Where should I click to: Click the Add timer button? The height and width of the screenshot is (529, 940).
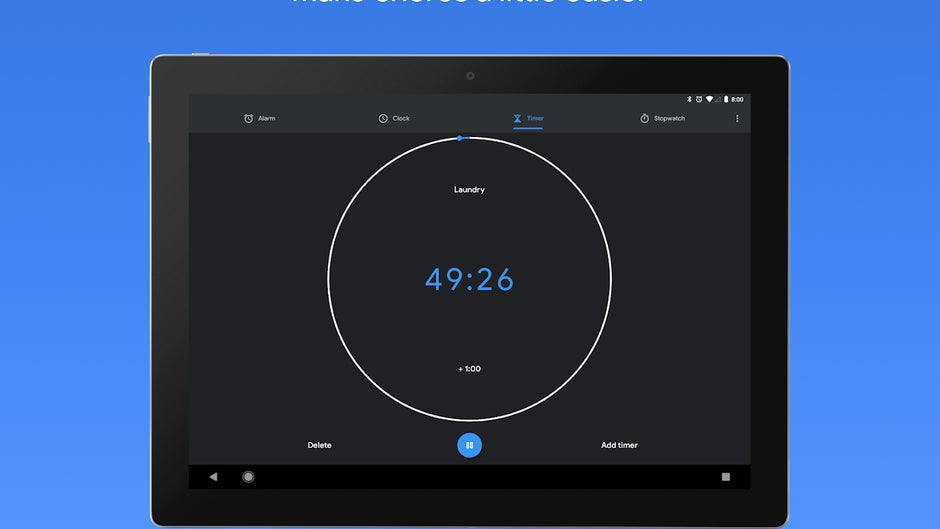(x=619, y=445)
